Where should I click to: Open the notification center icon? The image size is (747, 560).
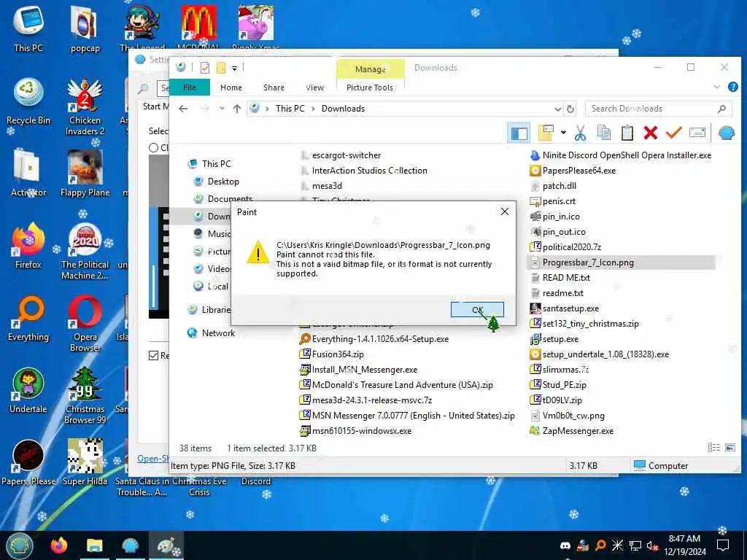(x=723, y=545)
